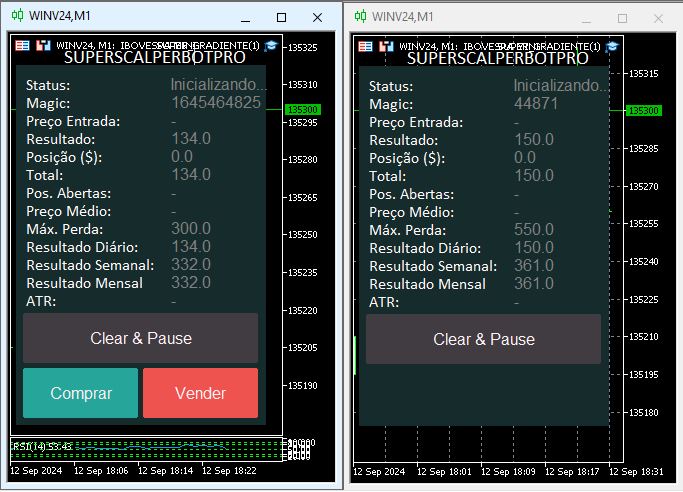
Task: Open Depth of Market icon in the right chart
Action: tap(385, 46)
